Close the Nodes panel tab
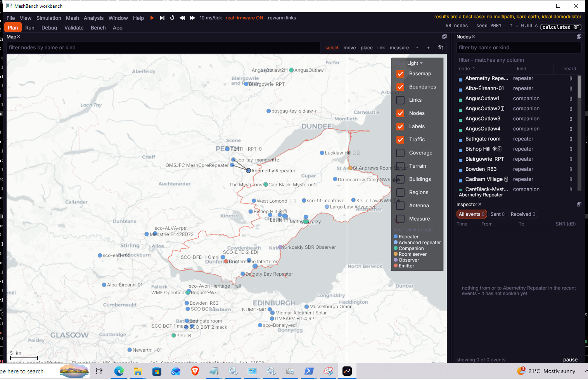Viewport: 588px width, 380px height. coord(473,36)
